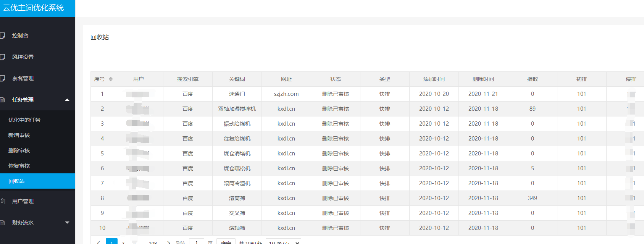The width and height of the screenshot is (644, 244).
Task: Open 新增审核 submenu item
Action: point(19,135)
